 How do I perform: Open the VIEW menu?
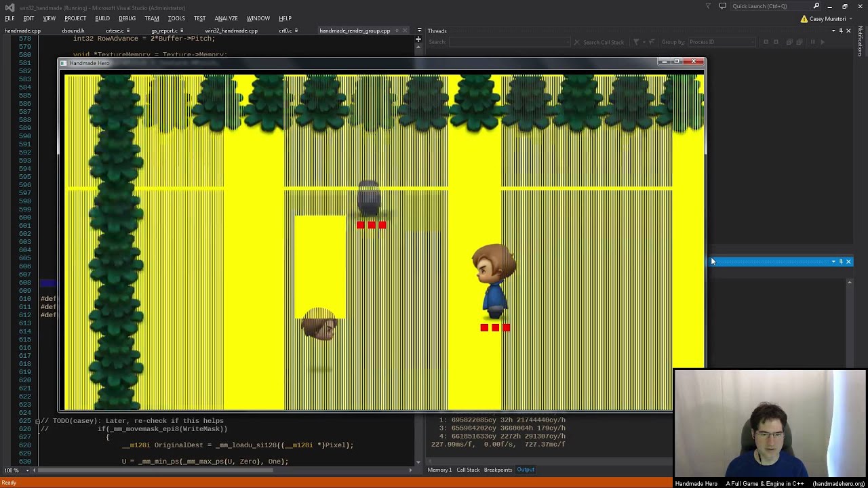pos(50,18)
